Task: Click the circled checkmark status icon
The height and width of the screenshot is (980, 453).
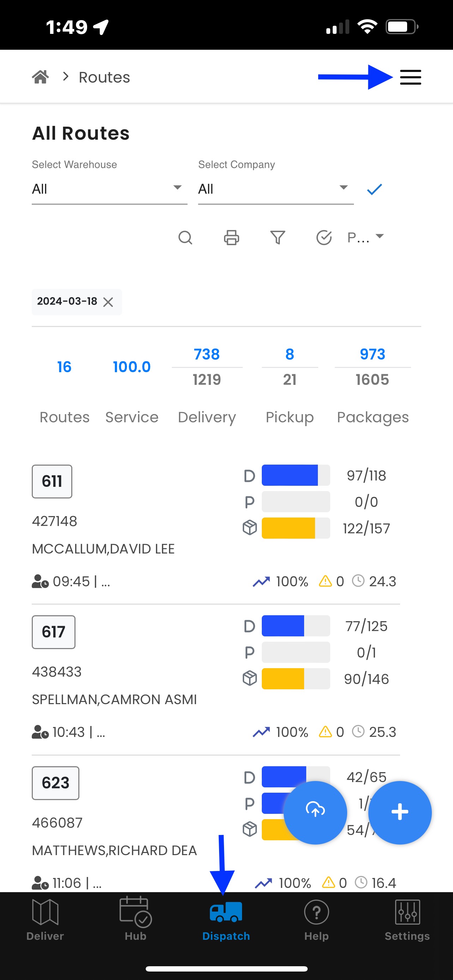Action: coord(324,237)
